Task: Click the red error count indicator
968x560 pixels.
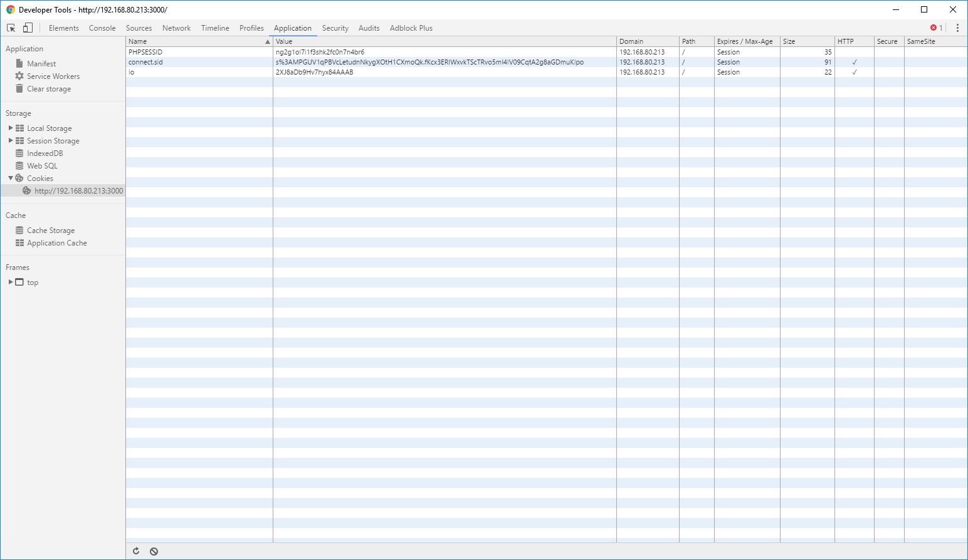Action: [937, 28]
